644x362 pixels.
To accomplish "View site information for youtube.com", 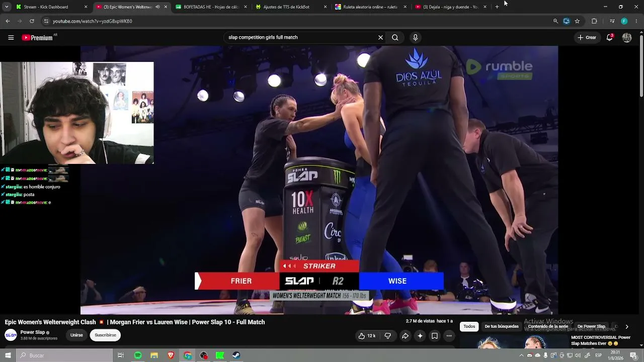I will pos(46,21).
